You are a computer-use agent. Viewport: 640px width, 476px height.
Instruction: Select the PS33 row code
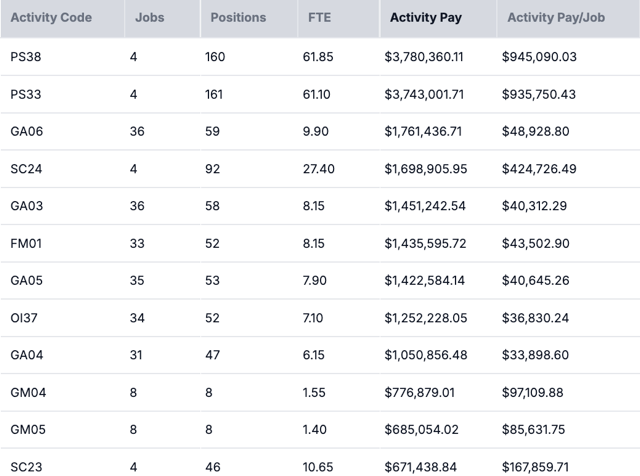point(26,93)
